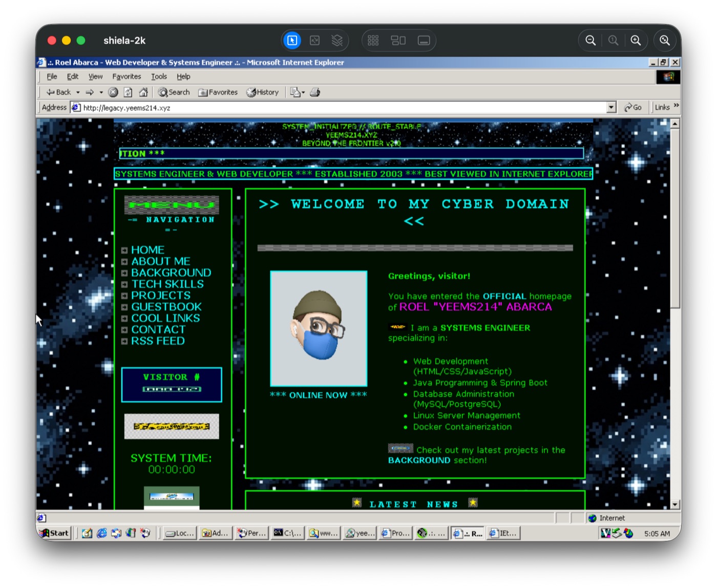The image size is (717, 588).
Task: Click the masked avatar profile picture
Action: [x=319, y=328]
